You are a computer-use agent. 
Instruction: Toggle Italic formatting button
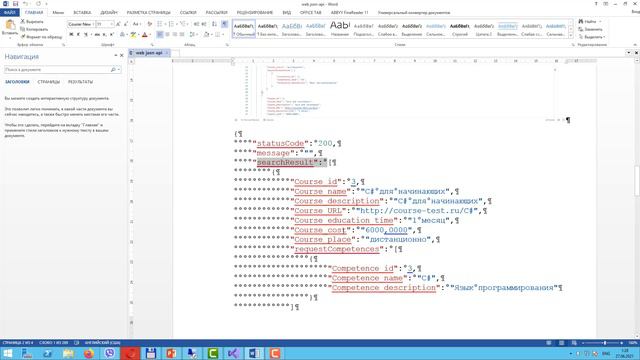click(78, 35)
